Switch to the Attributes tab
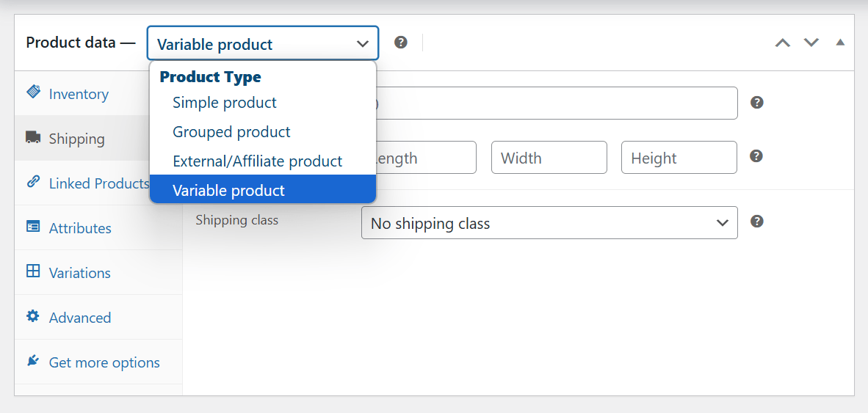868x413 pixels. (x=98, y=228)
